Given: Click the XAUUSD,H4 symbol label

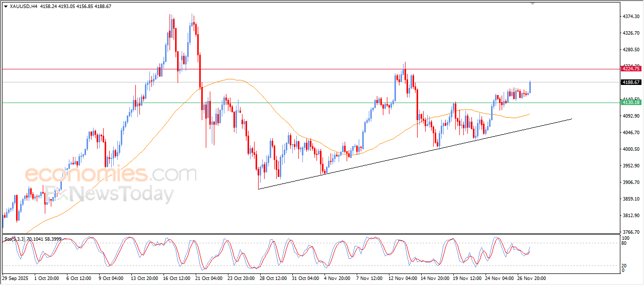Looking at the screenshot, I should point(23,7).
